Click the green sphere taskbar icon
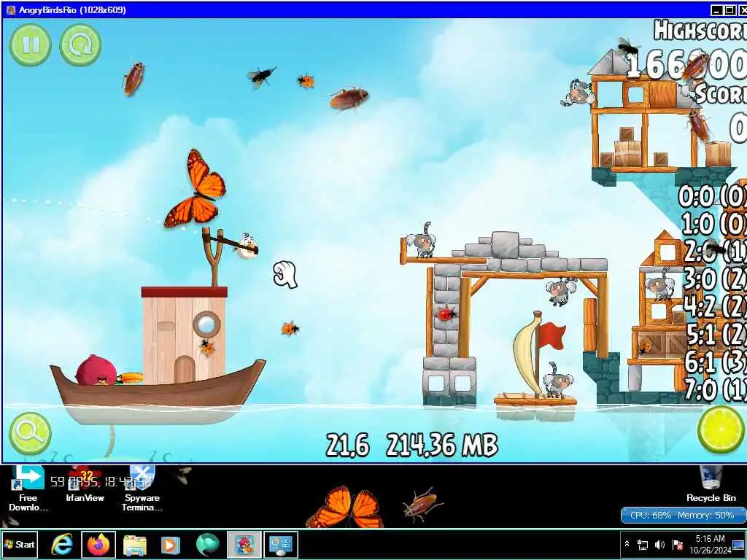 [208, 544]
